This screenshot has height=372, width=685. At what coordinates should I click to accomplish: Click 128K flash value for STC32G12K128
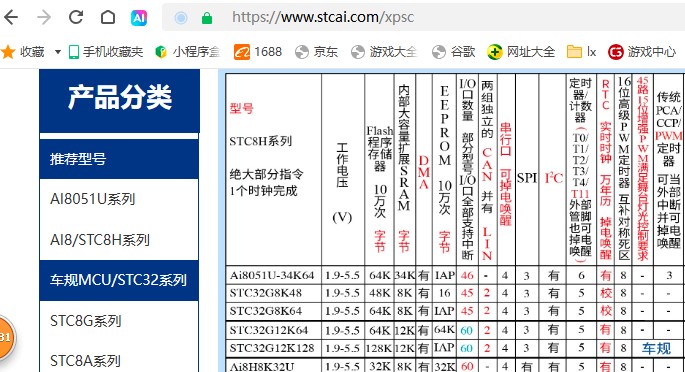(379, 348)
